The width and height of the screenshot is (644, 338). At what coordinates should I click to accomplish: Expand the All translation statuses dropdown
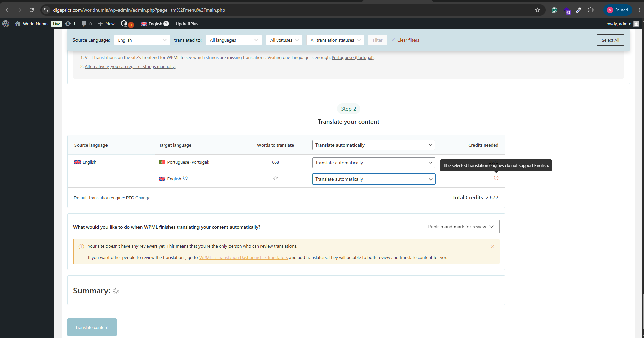(335, 40)
